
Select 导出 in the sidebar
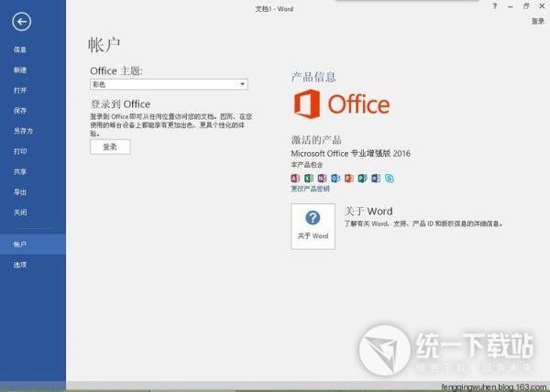[x=20, y=191]
